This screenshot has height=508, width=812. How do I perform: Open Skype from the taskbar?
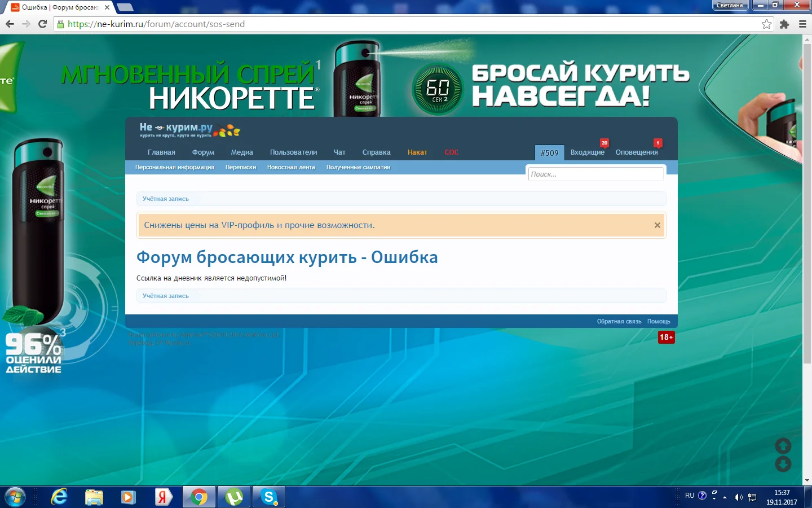[269, 497]
